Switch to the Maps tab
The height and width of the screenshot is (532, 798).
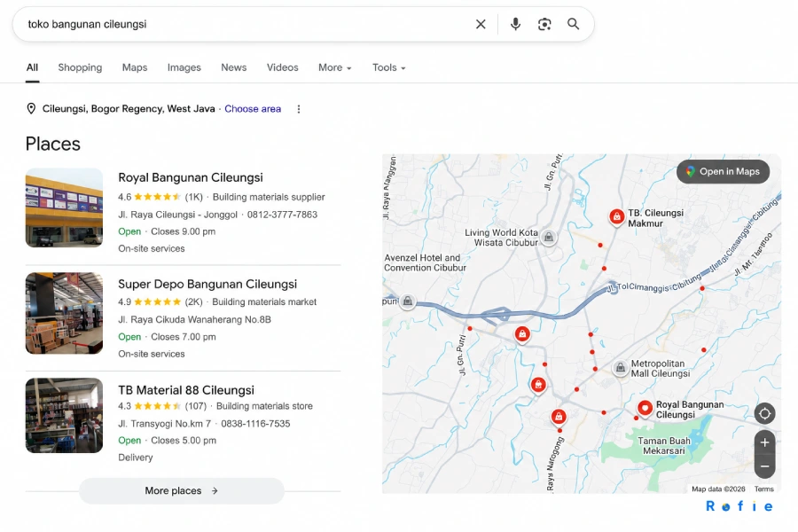[135, 67]
